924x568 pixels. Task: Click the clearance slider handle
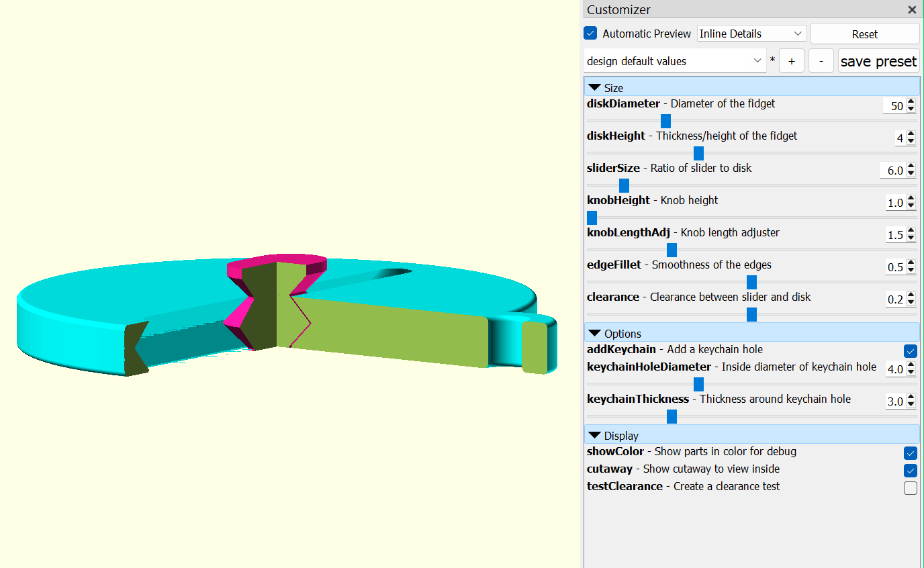point(751,314)
